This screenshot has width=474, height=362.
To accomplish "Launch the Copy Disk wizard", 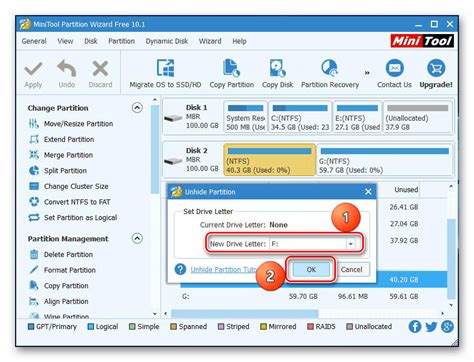I will tap(277, 74).
